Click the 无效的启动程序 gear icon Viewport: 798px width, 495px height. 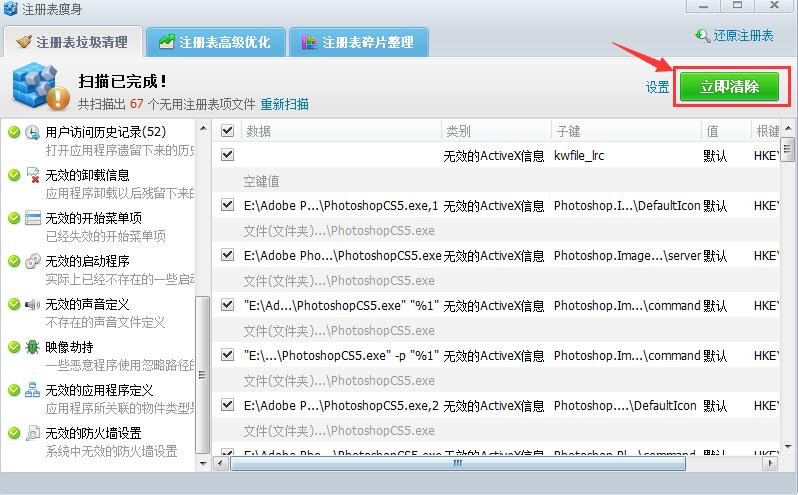[x=33, y=261]
